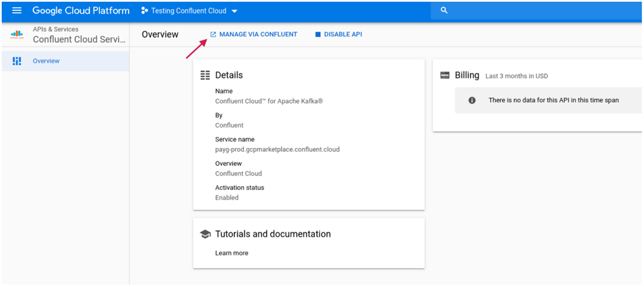Select Overview in the left sidebar
Viewport: 644px width, 287px height.
click(x=65, y=61)
